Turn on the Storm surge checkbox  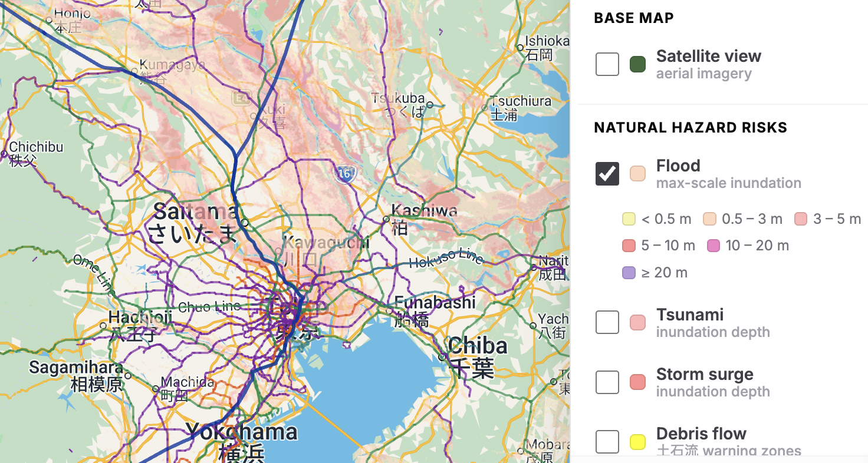(607, 382)
